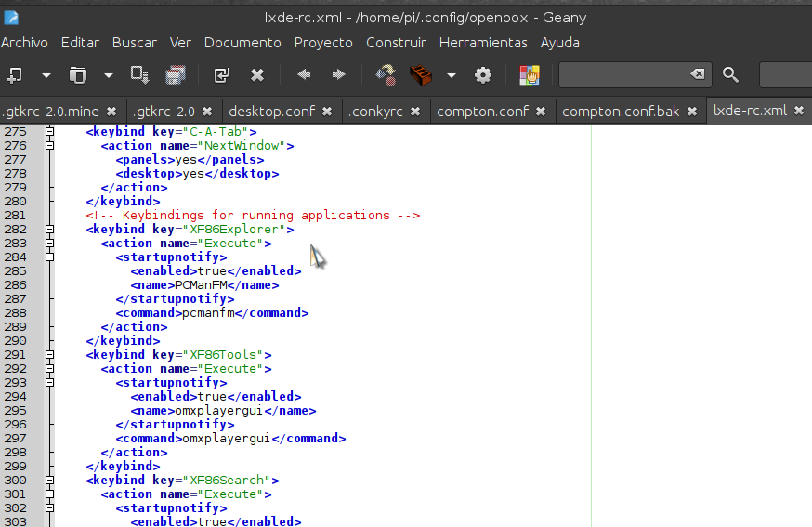Screen dimensions: 812x527
Task: Close the .gtkrc-2.0 tab
Action: [207, 112]
